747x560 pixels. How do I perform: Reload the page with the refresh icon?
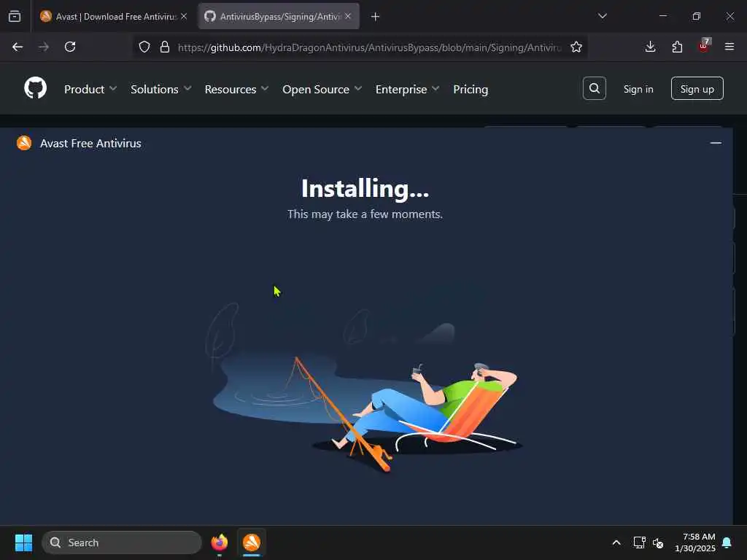tap(70, 47)
